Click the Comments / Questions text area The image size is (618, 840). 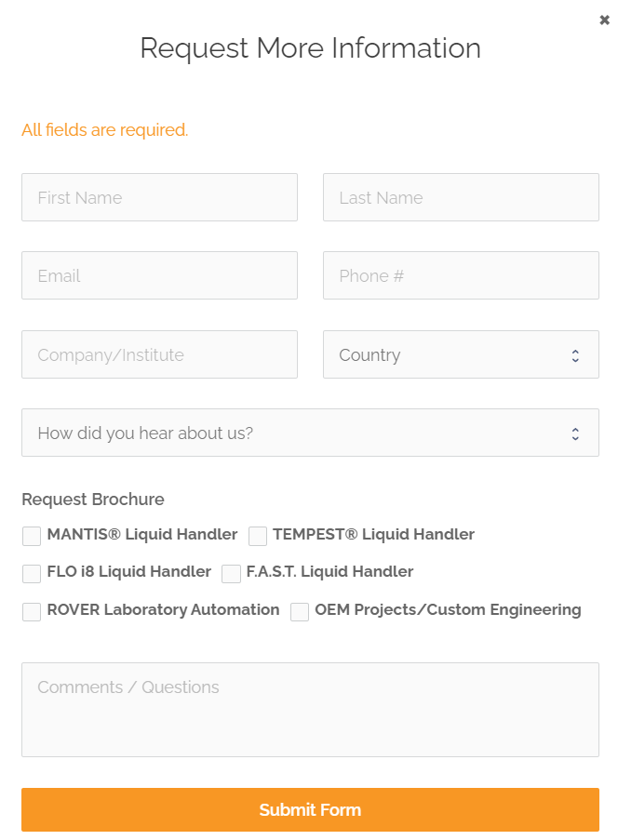pos(310,709)
